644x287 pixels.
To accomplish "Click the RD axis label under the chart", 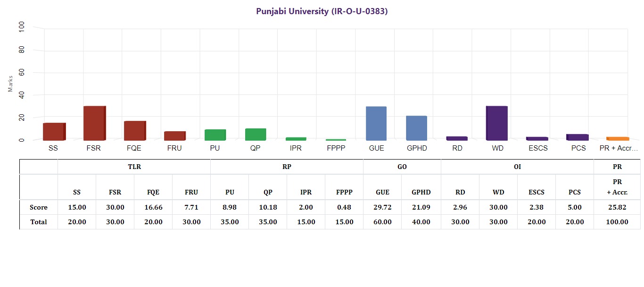I will coord(457,148).
